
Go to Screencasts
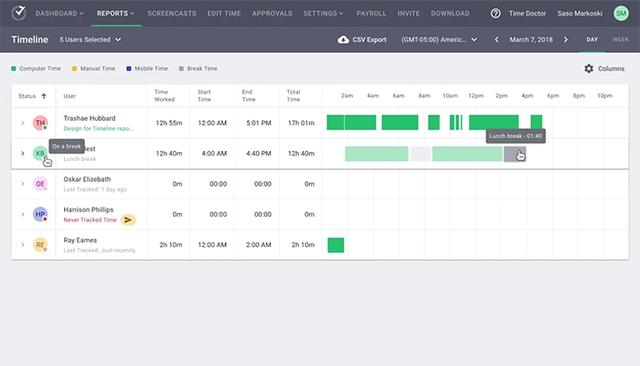pos(172,13)
